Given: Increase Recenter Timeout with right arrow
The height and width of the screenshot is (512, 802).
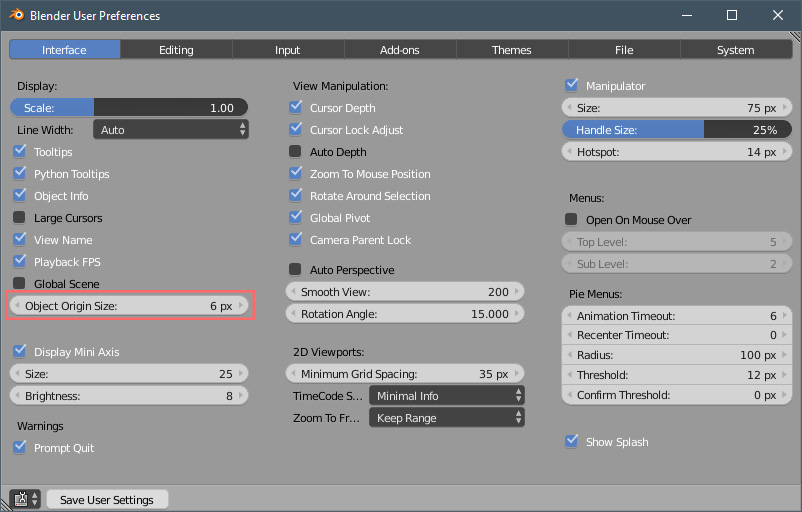Looking at the screenshot, I should click(785, 335).
